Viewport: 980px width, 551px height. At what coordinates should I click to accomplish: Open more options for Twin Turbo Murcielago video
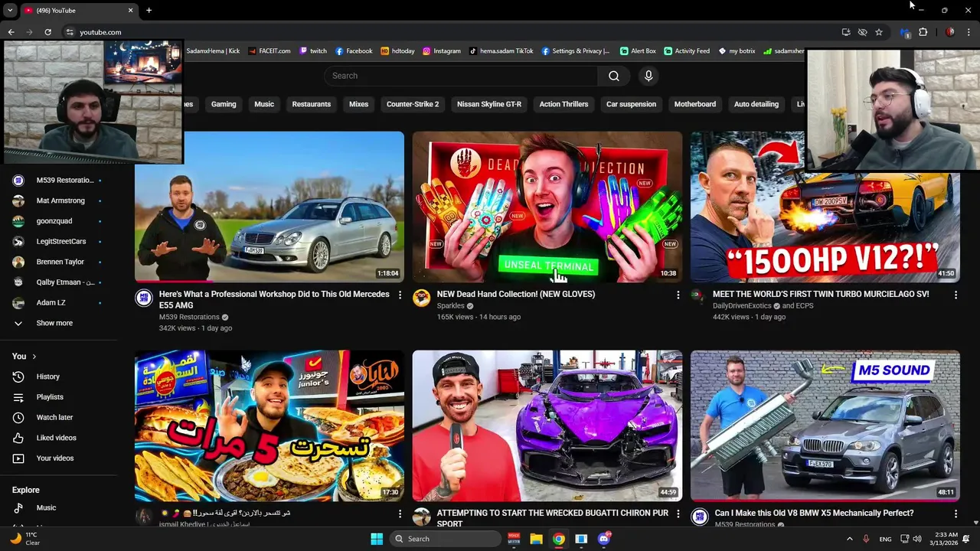[x=955, y=295]
